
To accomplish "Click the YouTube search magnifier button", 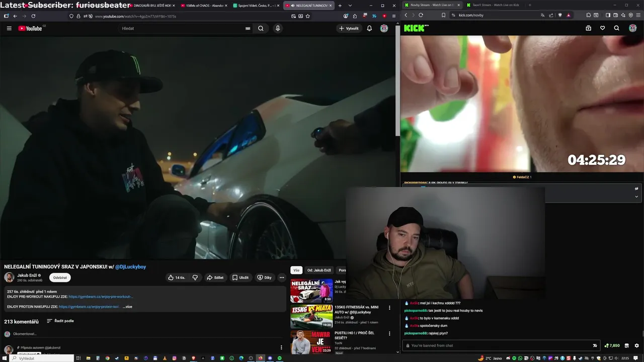I will (x=261, y=28).
